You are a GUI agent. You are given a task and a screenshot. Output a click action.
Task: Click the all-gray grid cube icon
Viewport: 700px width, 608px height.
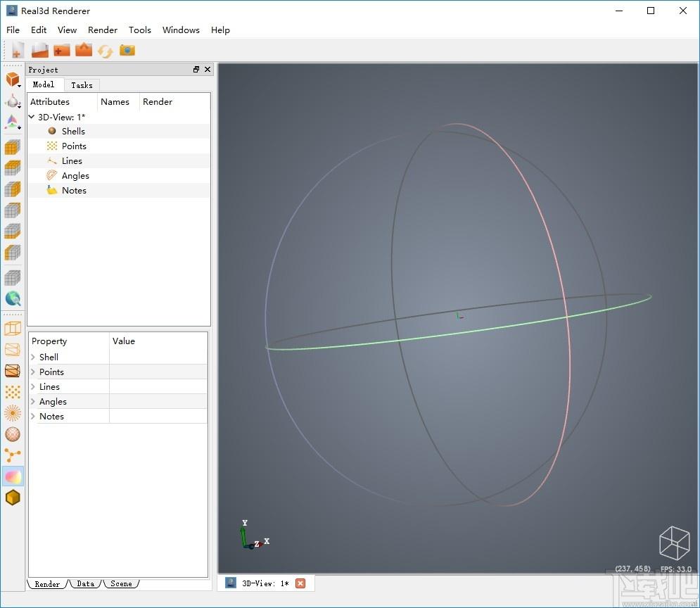(x=13, y=278)
